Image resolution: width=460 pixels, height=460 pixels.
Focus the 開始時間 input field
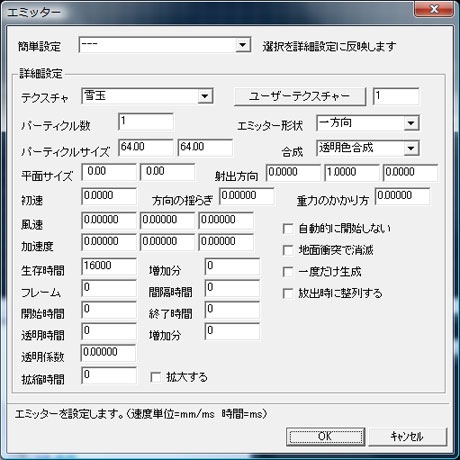(109, 310)
